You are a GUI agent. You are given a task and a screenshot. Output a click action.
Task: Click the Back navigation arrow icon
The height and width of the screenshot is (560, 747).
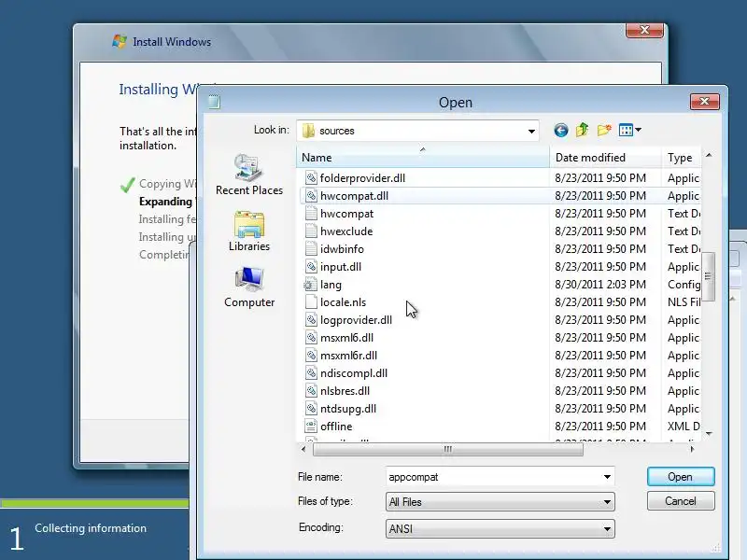point(561,130)
